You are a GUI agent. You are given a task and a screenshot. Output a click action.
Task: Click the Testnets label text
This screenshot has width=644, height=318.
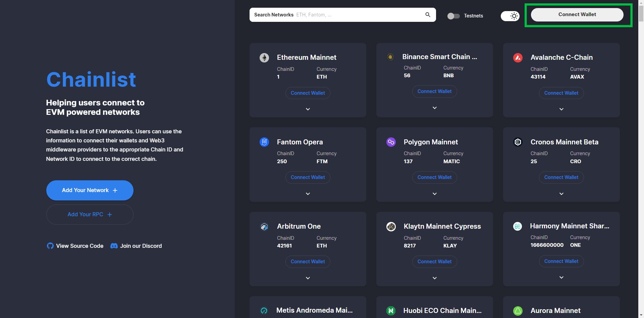(x=474, y=16)
